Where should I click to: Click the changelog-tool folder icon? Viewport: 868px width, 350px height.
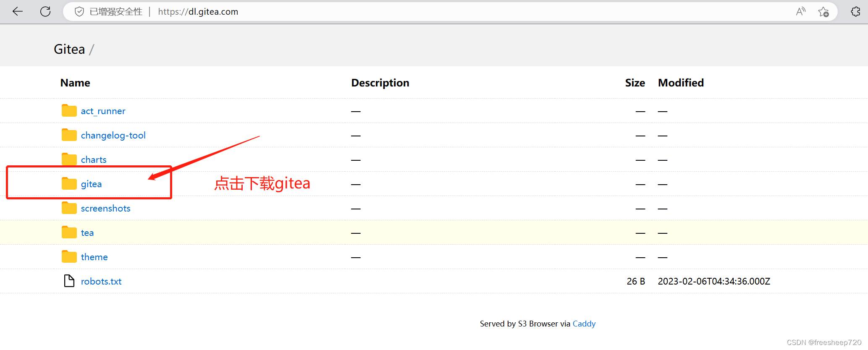click(x=69, y=135)
